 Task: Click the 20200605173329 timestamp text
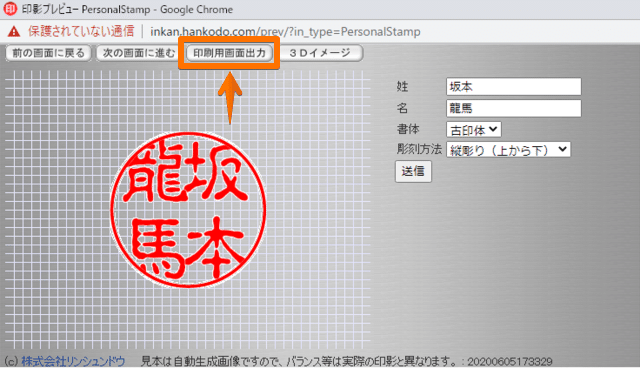click(510, 362)
